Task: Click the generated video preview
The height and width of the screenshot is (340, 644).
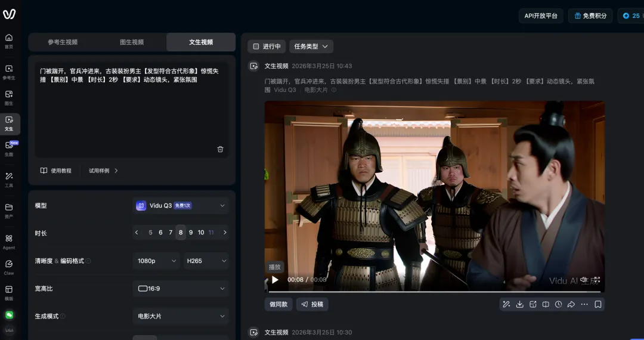Action: click(x=435, y=196)
